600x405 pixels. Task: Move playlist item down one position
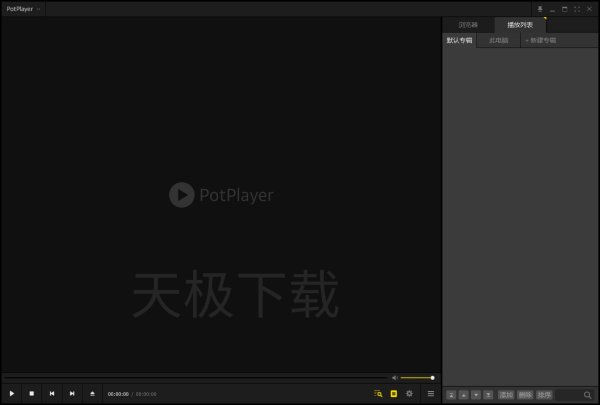coord(476,395)
